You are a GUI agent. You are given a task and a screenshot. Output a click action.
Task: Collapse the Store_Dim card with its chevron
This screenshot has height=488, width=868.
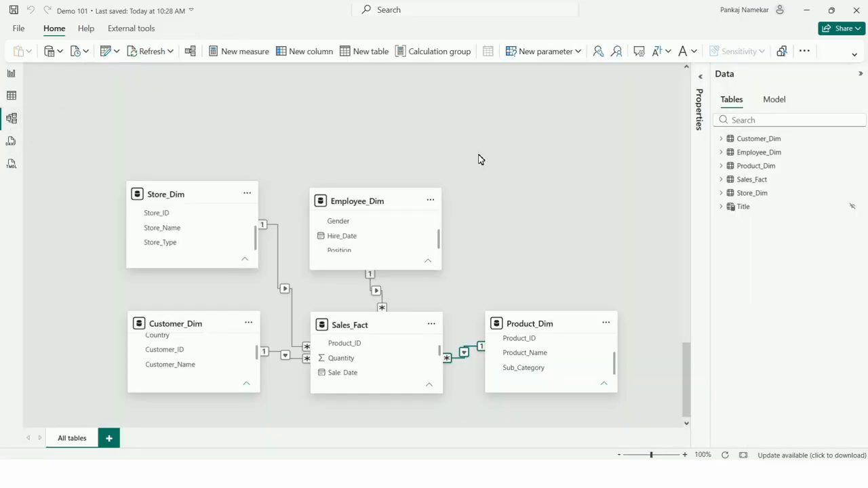(x=245, y=259)
